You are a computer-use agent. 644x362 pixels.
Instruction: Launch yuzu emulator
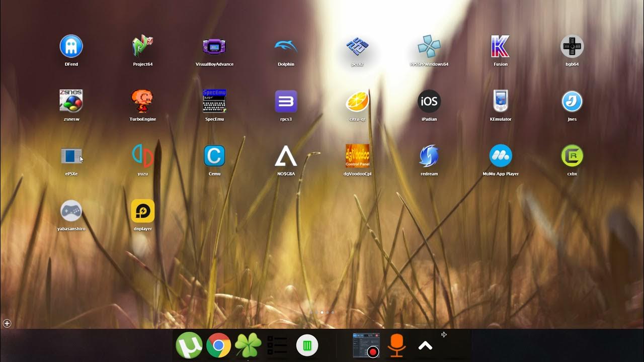point(143,156)
